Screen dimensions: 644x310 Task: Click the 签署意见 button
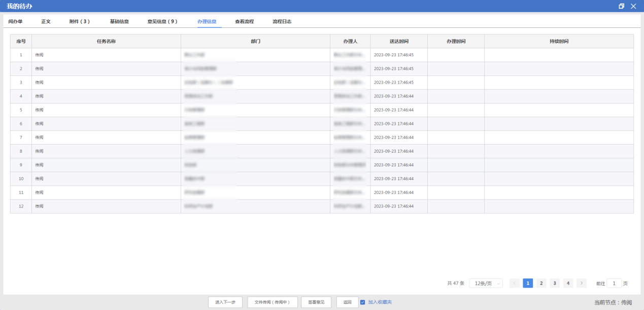pyautogui.click(x=316, y=302)
